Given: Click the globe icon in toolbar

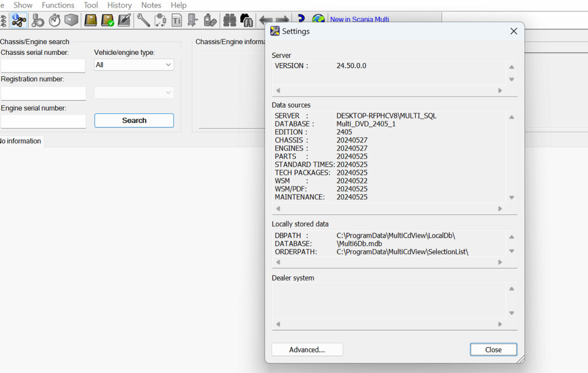Looking at the screenshot, I should [318, 19].
